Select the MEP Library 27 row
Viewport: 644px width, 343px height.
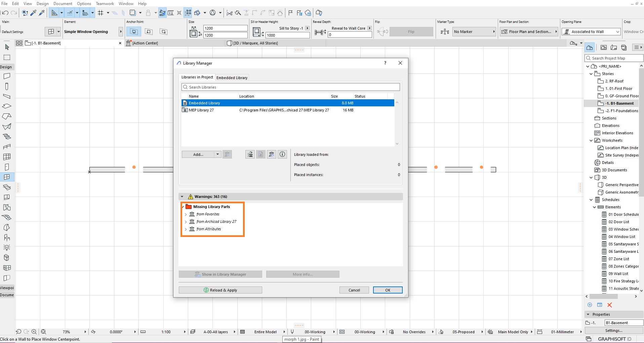click(288, 110)
